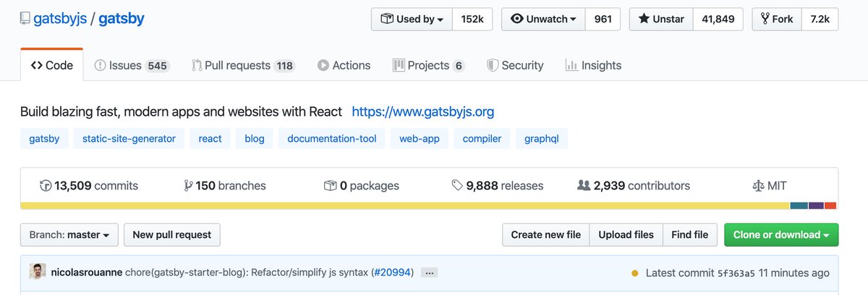Click nicolasrouanne's avatar thumbnail
This screenshot has height=295, width=868.
(x=38, y=273)
